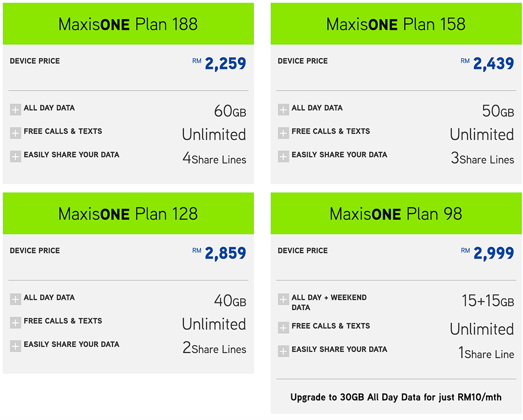
Task: Click the 4 Share Lines value
Action: pyautogui.click(x=214, y=159)
